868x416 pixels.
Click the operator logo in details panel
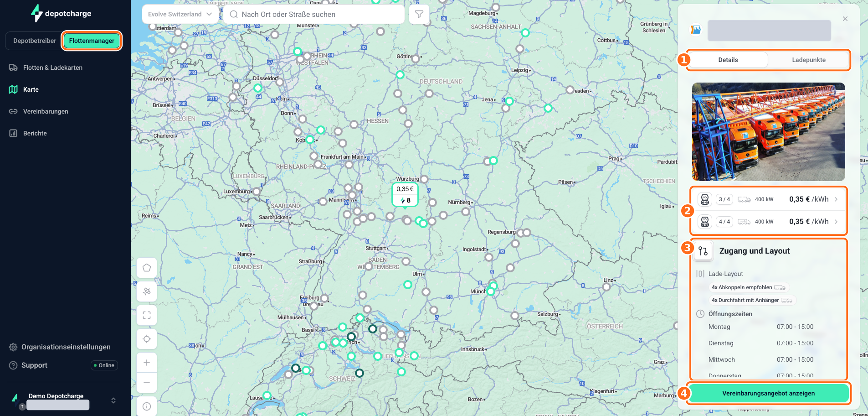pyautogui.click(x=696, y=30)
